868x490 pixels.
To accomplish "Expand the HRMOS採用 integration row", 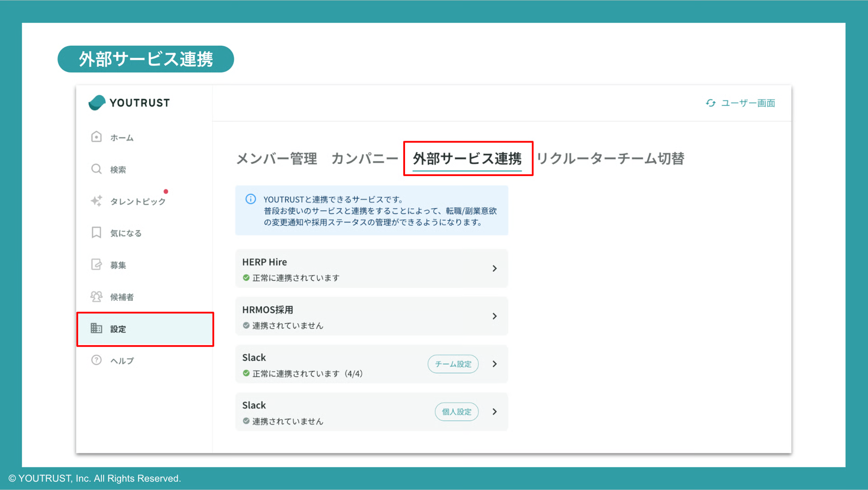I will point(495,316).
